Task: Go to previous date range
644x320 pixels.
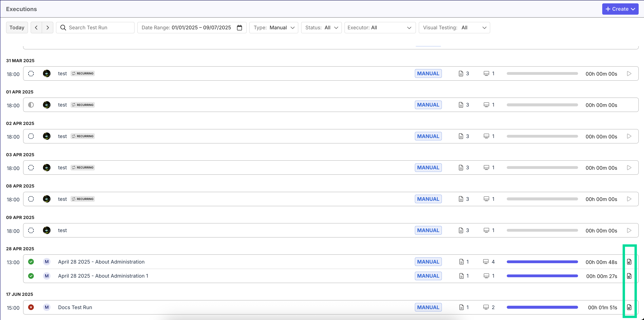Action: tap(36, 28)
